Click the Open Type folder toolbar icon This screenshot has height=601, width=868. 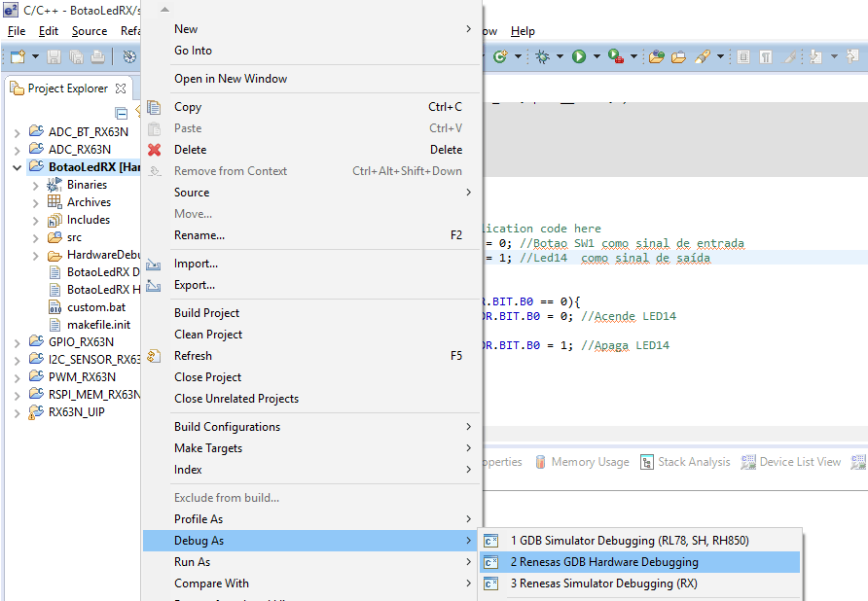pos(657,56)
